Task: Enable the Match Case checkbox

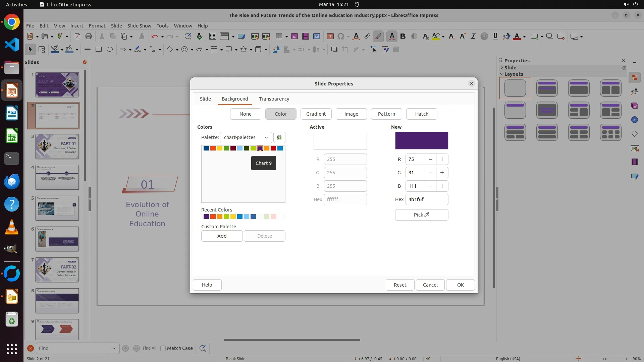Action: [x=163, y=348]
